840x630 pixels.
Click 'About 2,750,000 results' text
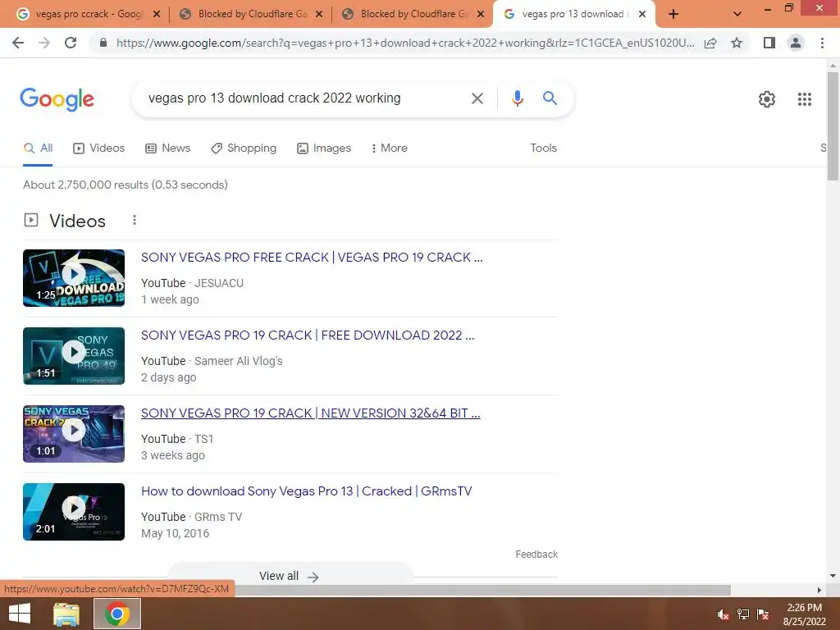click(85, 185)
